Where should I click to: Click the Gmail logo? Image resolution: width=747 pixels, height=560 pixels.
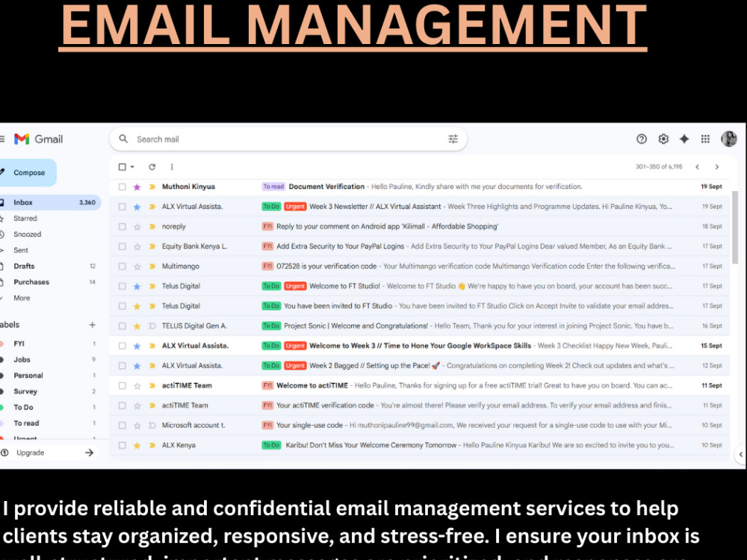click(39, 139)
